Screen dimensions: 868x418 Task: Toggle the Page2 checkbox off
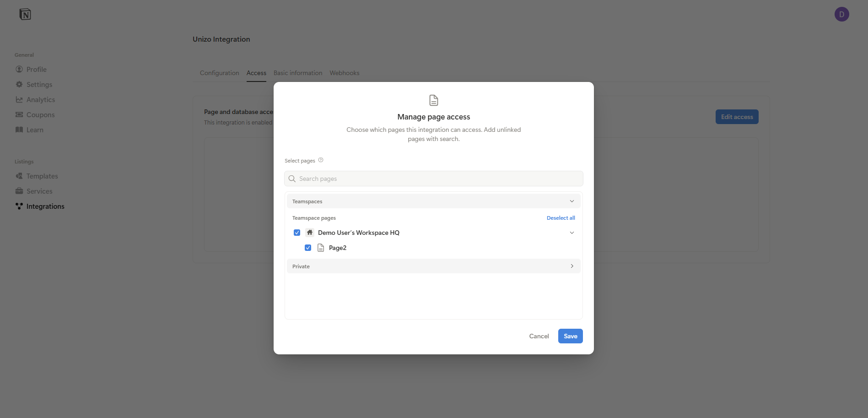(x=308, y=247)
